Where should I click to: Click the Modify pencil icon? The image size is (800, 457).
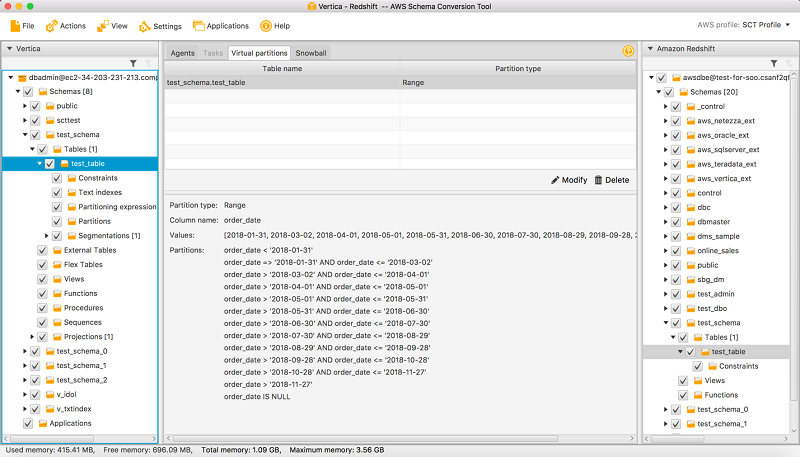pos(555,180)
